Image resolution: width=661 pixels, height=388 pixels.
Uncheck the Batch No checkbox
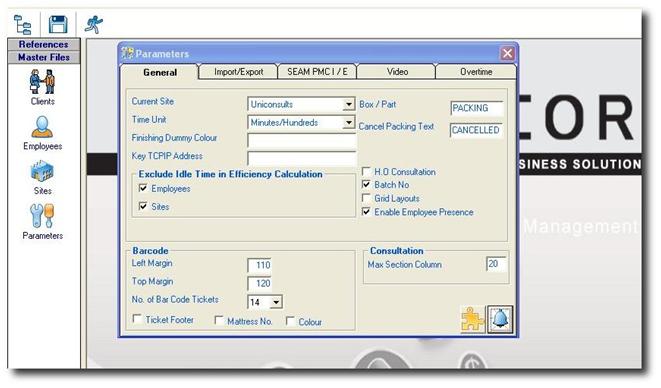point(366,184)
